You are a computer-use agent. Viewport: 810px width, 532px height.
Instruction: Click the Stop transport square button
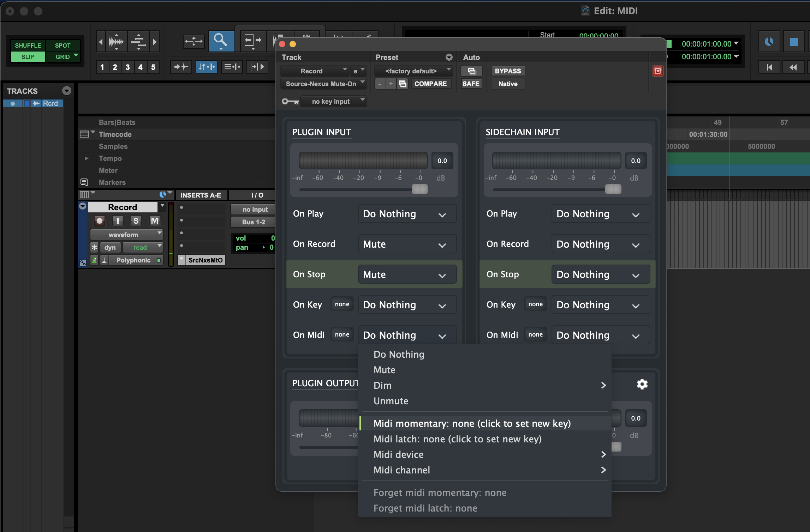(794, 42)
